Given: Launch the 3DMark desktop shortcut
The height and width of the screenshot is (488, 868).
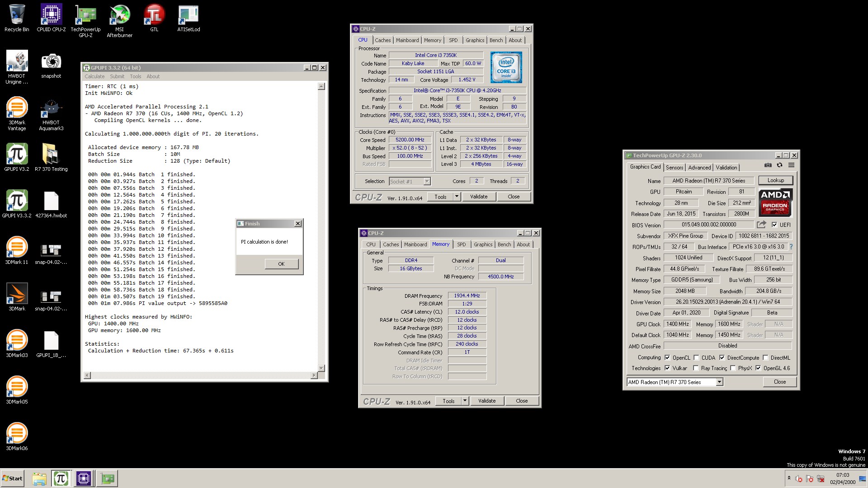Looking at the screenshot, I should click(17, 297).
